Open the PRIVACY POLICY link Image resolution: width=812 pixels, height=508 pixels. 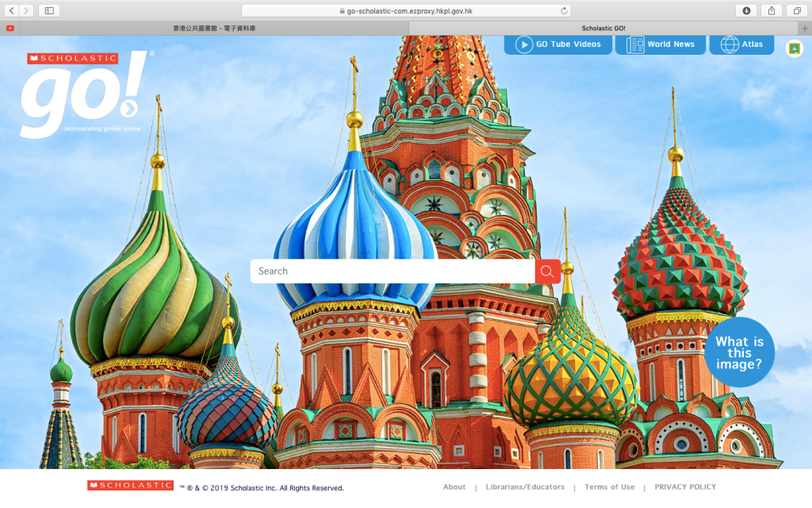685,487
